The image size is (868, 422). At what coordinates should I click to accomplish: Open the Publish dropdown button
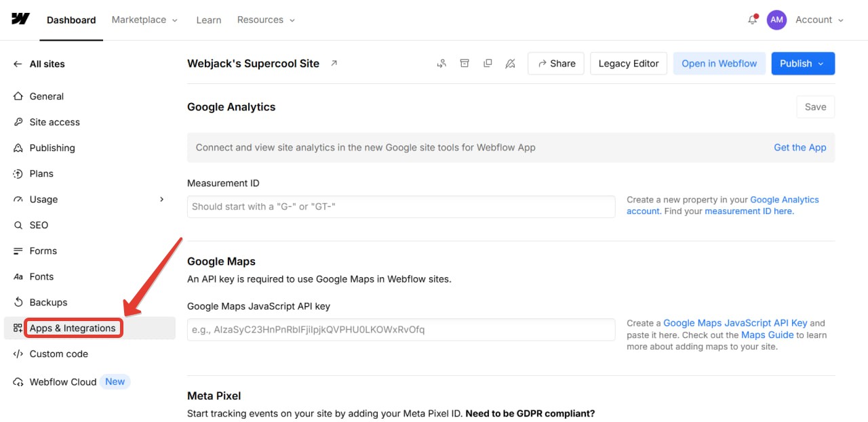[803, 63]
